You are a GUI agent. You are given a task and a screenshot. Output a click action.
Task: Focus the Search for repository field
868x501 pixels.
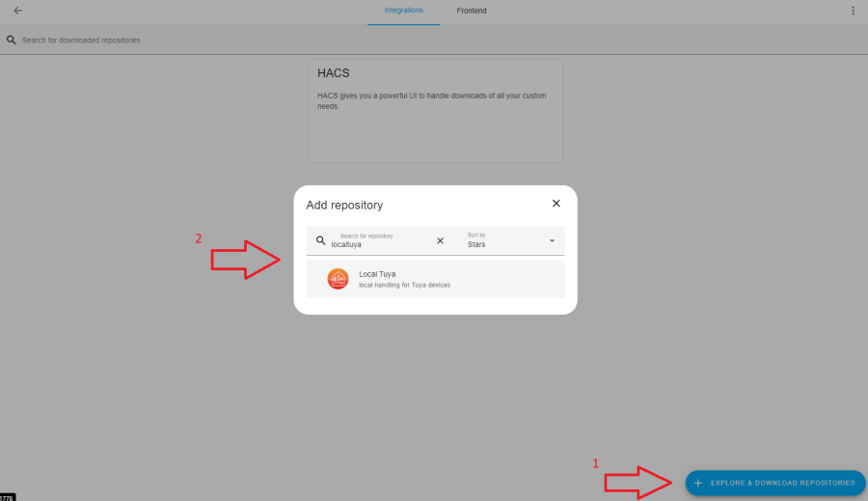click(382, 240)
